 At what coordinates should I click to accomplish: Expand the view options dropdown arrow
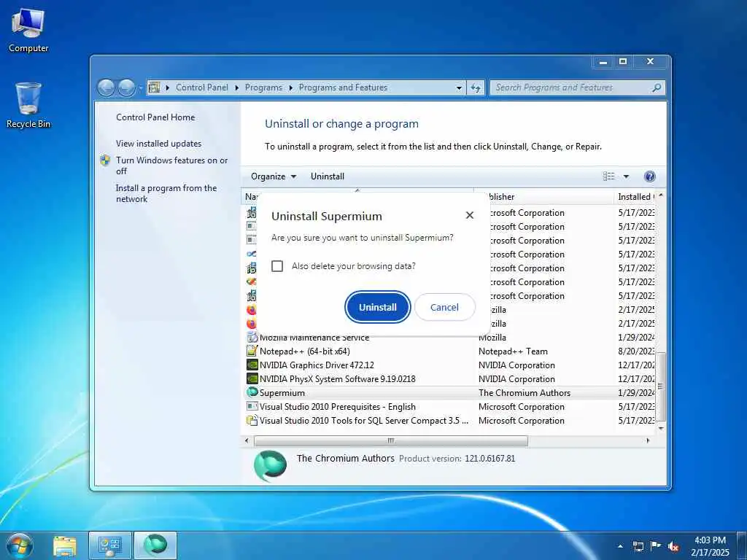pyautogui.click(x=626, y=176)
